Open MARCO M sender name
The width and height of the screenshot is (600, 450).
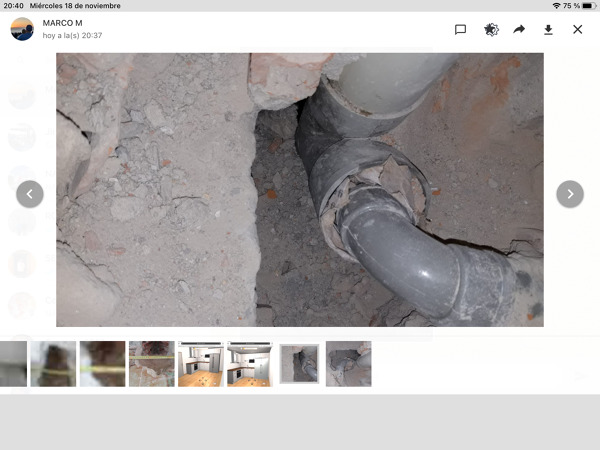click(63, 22)
